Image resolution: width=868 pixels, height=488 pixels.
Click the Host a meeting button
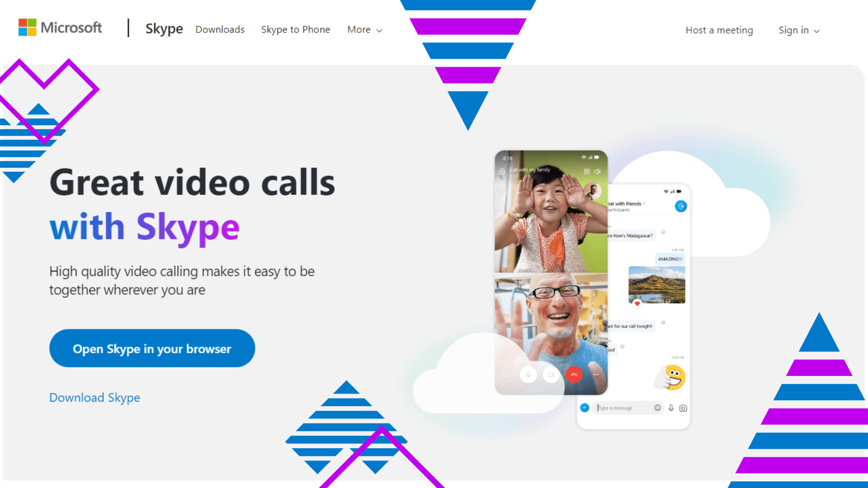pyautogui.click(x=718, y=29)
